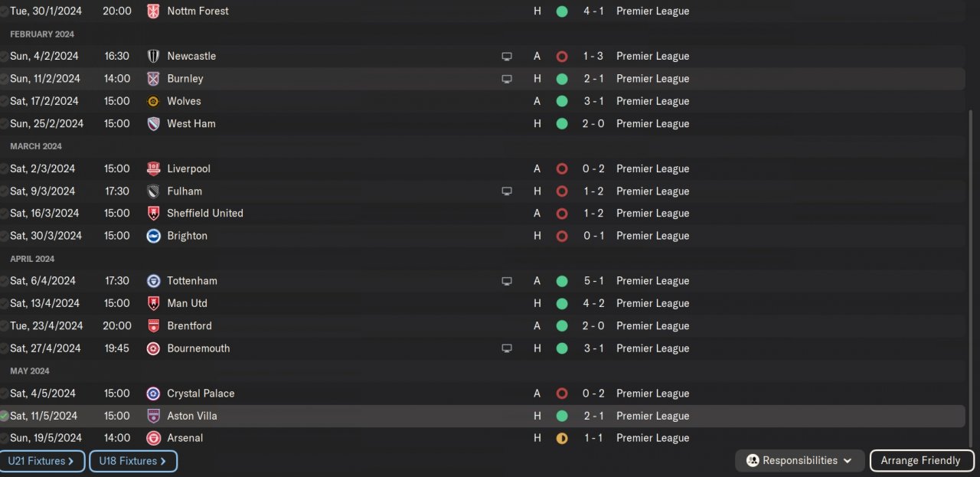The image size is (980, 477).
Task: Select the checkbox for the Burnley match row
Action: click(x=5, y=79)
